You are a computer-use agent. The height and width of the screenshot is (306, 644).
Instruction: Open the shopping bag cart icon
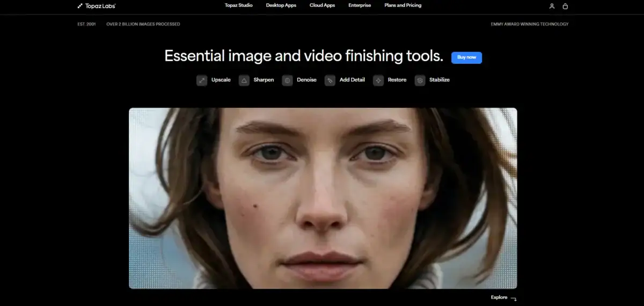(x=565, y=6)
